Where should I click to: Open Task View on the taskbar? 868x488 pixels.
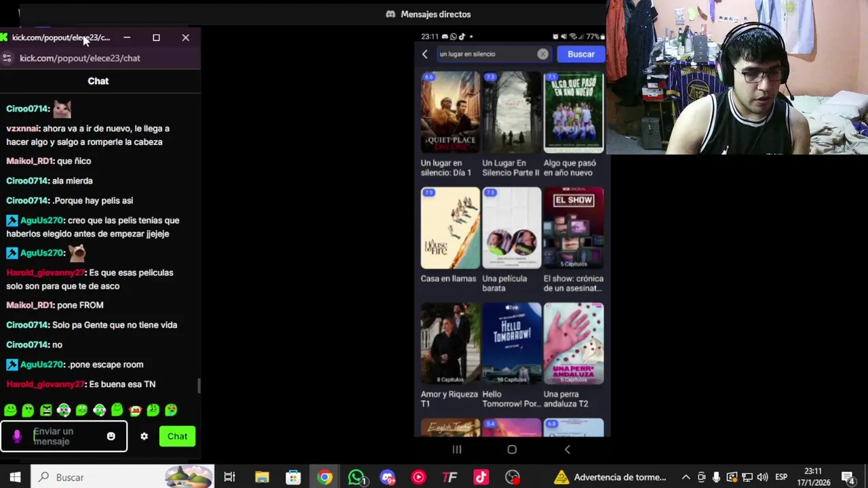click(x=229, y=477)
